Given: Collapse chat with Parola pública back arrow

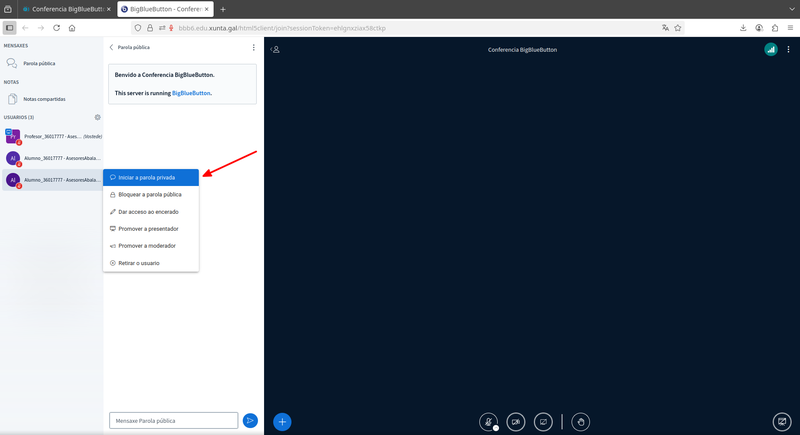Looking at the screenshot, I should pyautogui.click(x=112, y=47).
